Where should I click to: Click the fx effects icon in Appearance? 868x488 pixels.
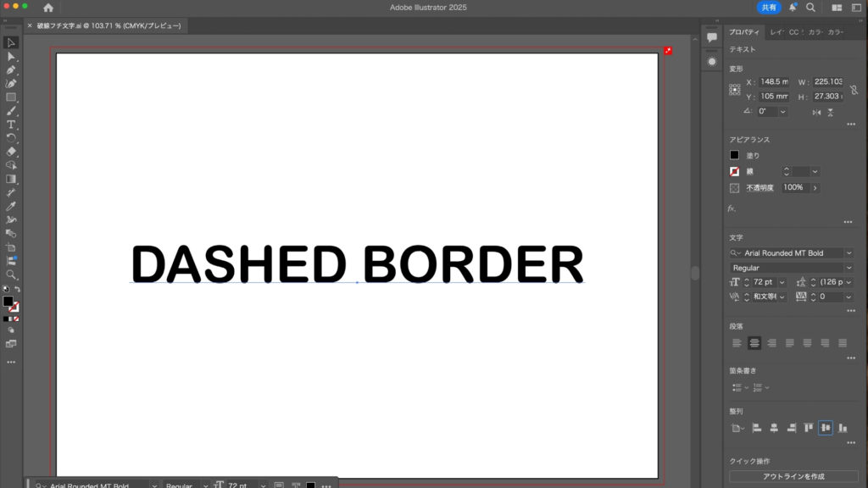click(732, 208)
